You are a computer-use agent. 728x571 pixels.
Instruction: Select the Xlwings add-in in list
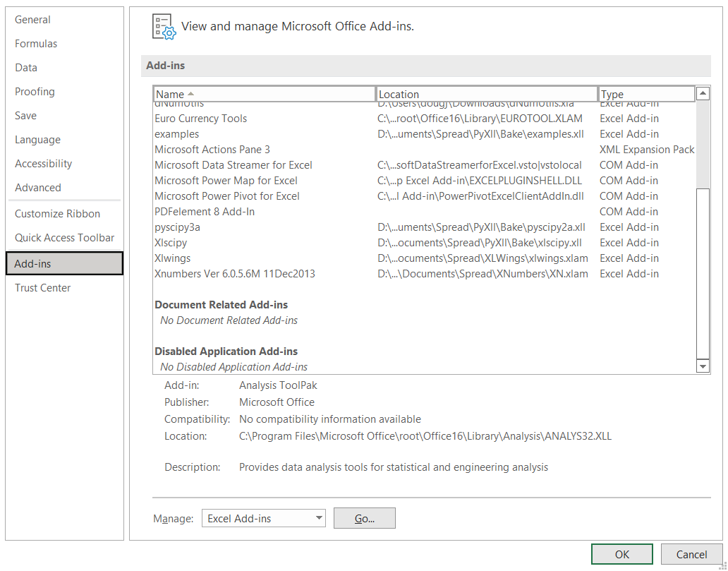click(173, 258)
